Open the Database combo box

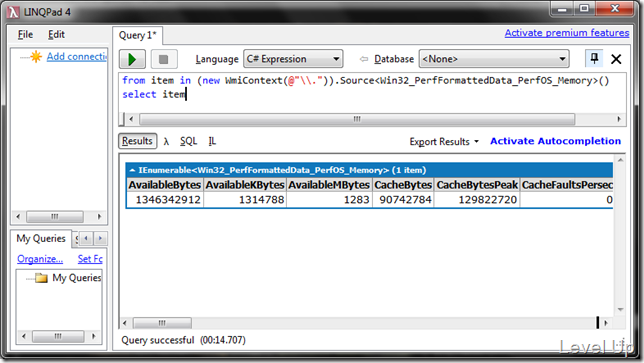(x=494, y=59)
